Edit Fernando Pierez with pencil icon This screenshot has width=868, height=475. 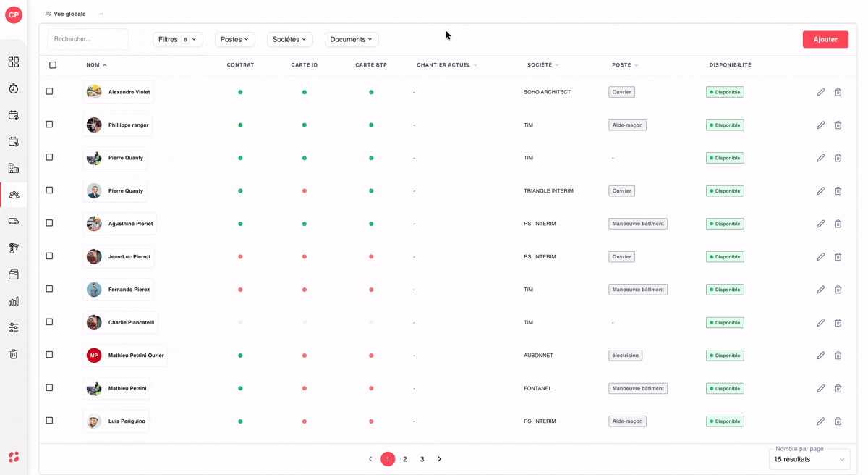click(820, 290)
